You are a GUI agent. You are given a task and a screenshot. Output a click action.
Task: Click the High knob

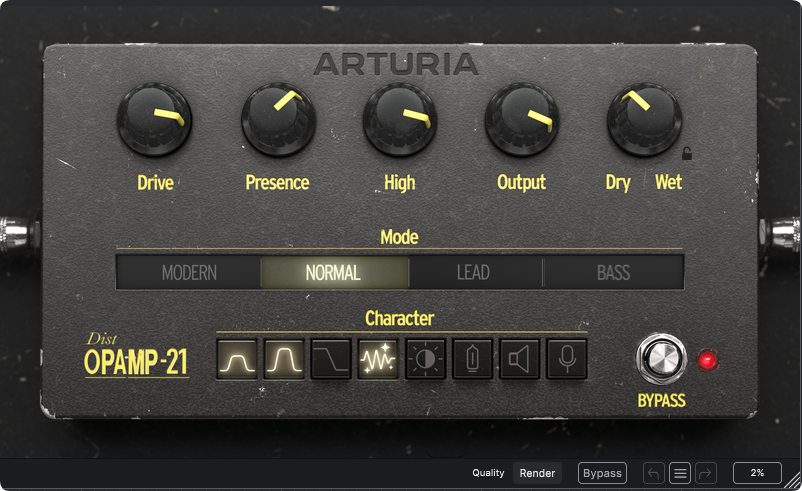(x=400, y=120)
